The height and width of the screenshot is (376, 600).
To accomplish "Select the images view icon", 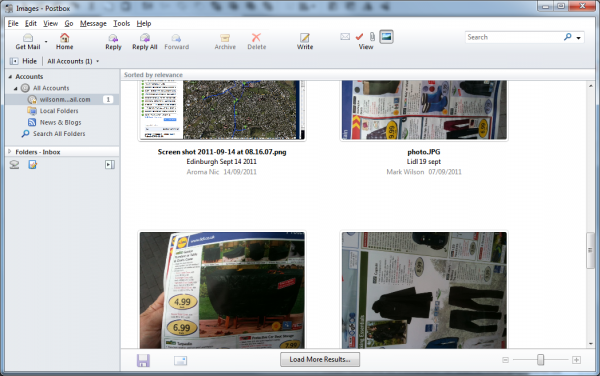I will tap(386, 37).
